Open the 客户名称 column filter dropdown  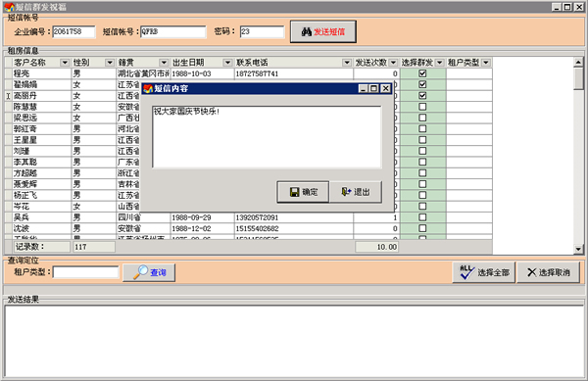(x=65, y=63)
